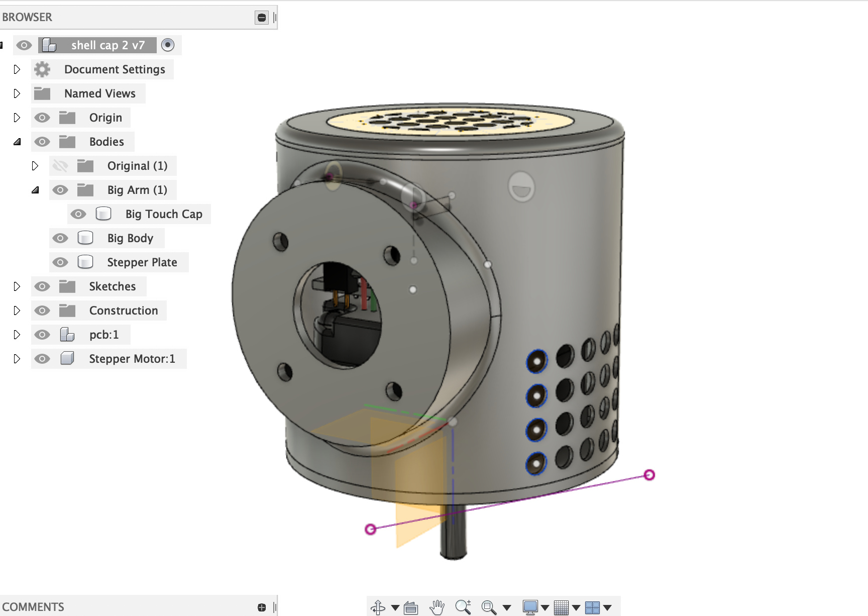Click the Named Views entry
Image resolution: width=868 pixels, height=616 pixels.
99,93
